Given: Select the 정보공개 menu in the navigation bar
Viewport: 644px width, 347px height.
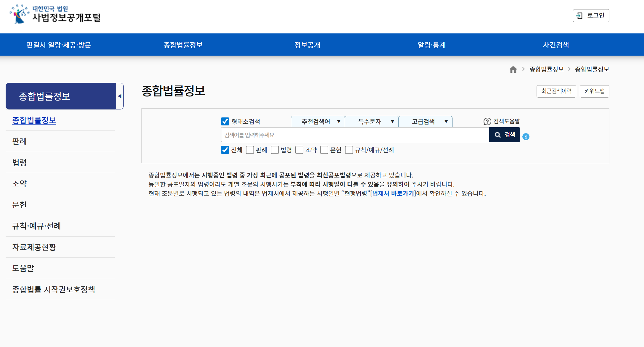Looking at the screenshot, I should pyautogui.click(x=307, y=45).
